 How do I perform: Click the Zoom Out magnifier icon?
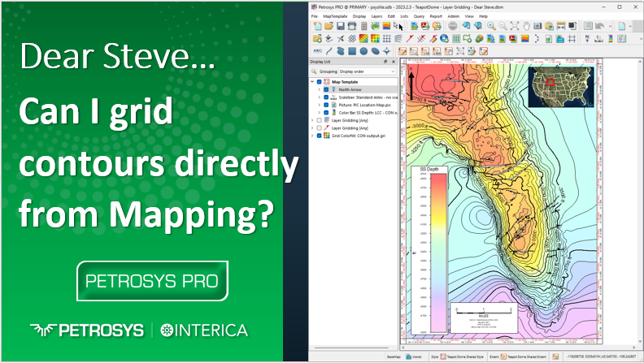point(503,26)
